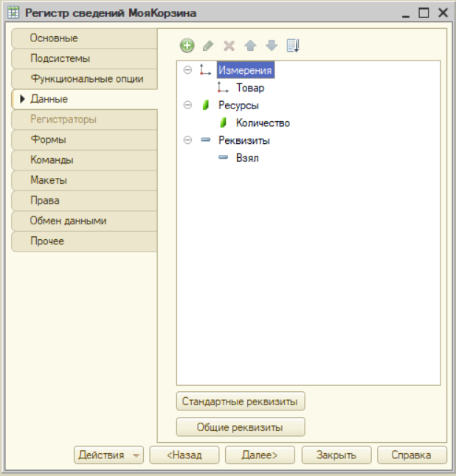Click the Delete cross toolbar icon
The height and width of the screenshot is (476, 456).
(229, 46)
